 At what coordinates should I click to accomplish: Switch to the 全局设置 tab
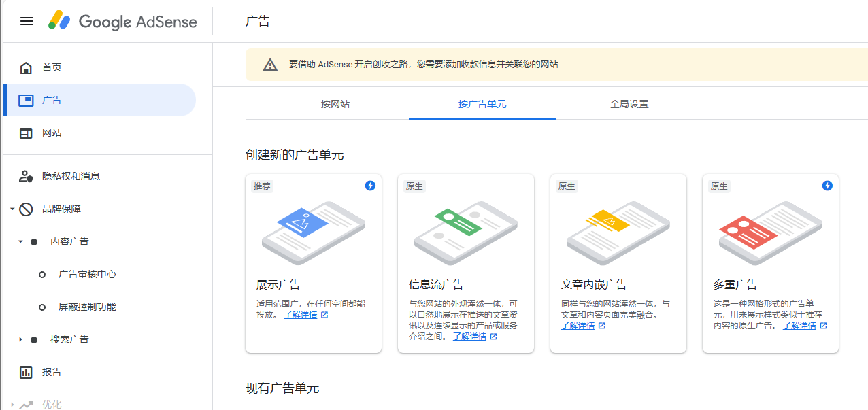[x=629, y=104]
